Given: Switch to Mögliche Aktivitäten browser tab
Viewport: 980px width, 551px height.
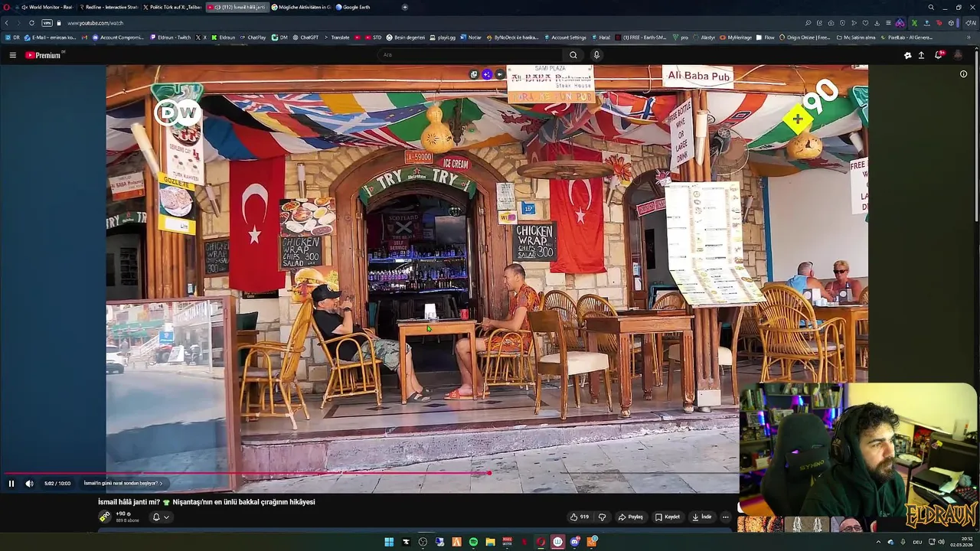Looking at the screenshot, I should click(301, 7).
